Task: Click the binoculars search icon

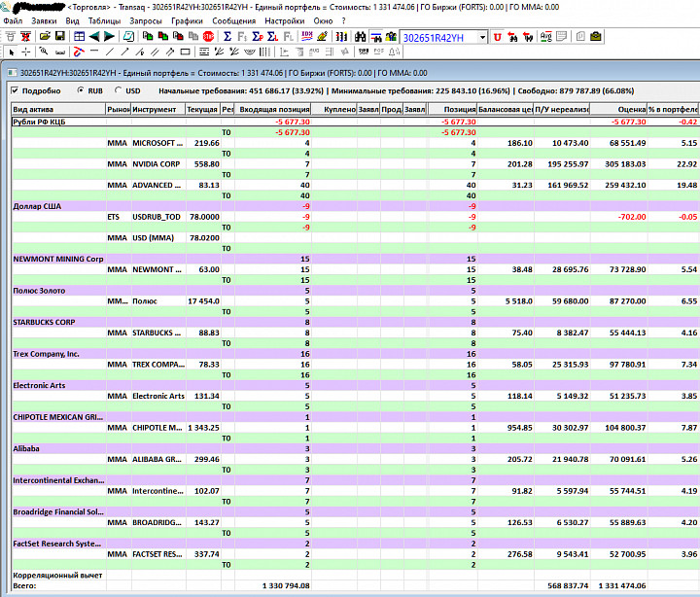Action: 361,37
